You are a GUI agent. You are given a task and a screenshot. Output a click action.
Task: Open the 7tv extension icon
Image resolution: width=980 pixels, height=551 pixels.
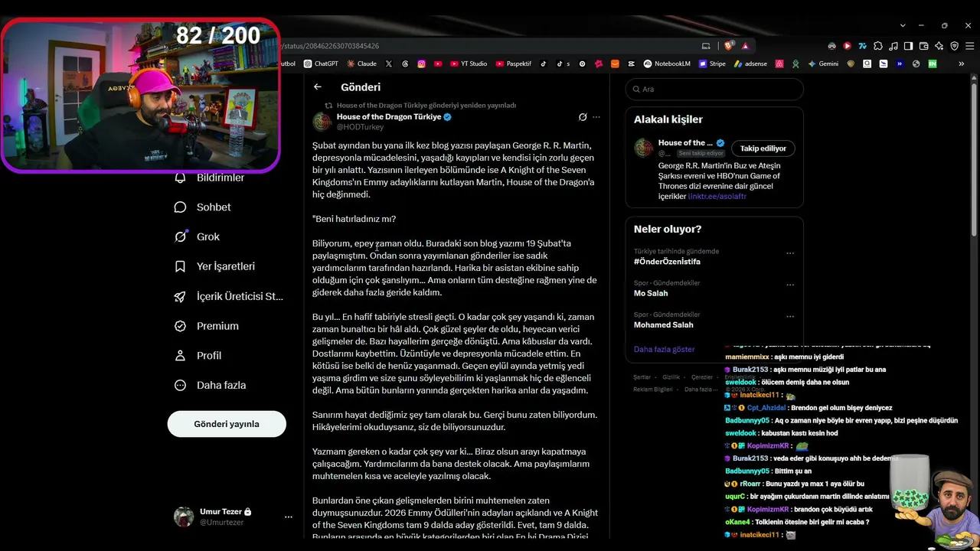click(x=863, y=46)
